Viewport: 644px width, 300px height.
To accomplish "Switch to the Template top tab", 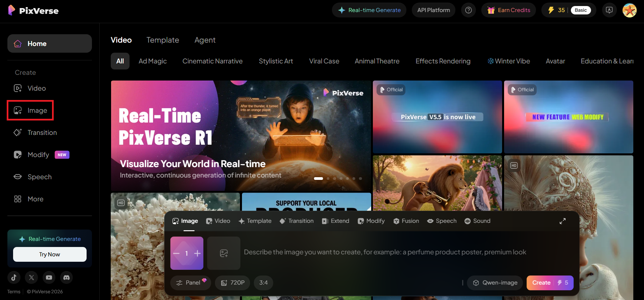I will tap(163, 40).
